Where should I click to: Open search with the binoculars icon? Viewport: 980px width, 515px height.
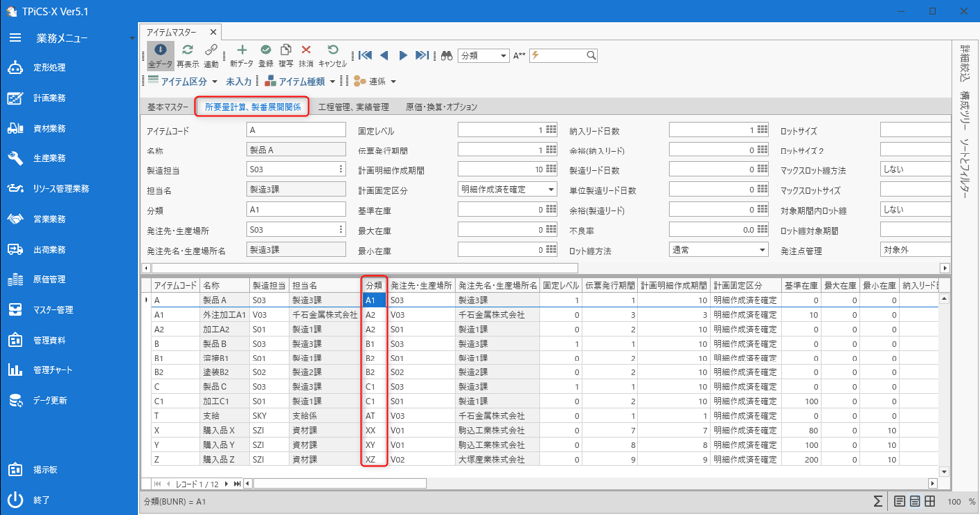pyautogui.click(x=446, y=56)
